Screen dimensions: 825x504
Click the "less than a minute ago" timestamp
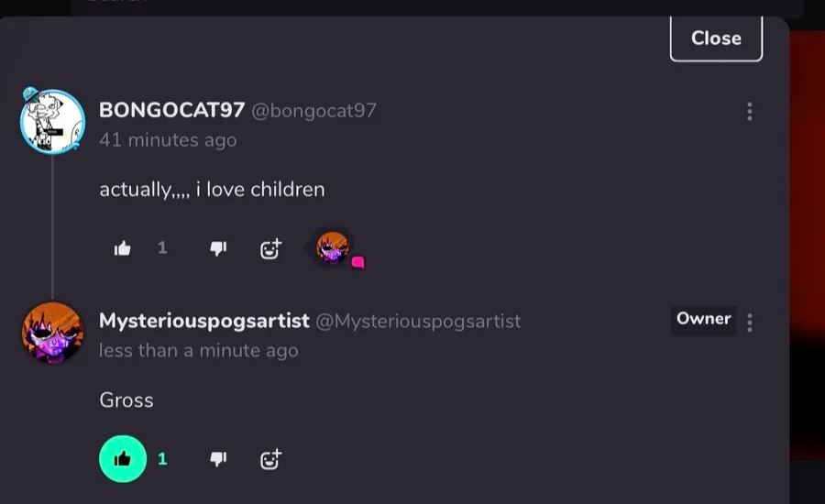tap(198, 350)
